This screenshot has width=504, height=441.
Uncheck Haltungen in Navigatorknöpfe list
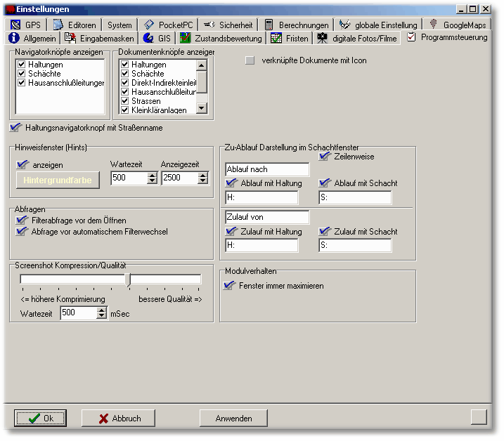click(22, 65)
